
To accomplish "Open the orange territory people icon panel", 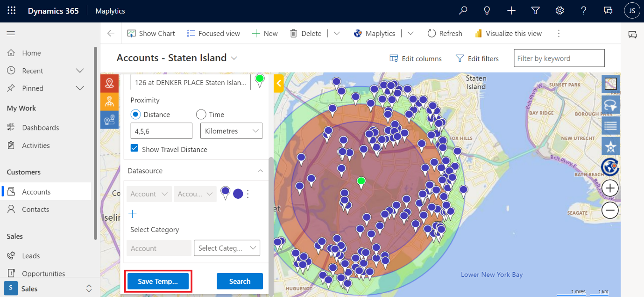I will click(x=109, y=101).
